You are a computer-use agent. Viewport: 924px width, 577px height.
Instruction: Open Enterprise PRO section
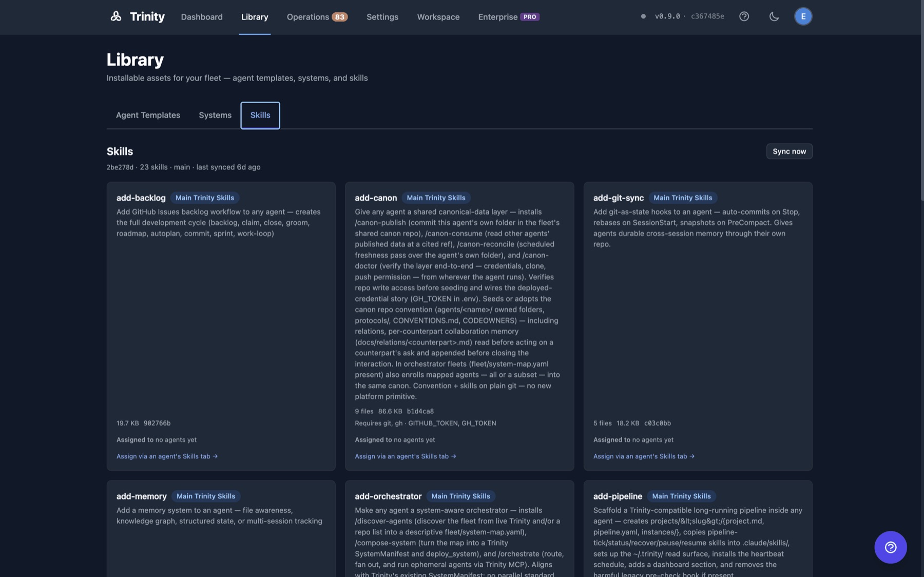(x=509, y=17)
